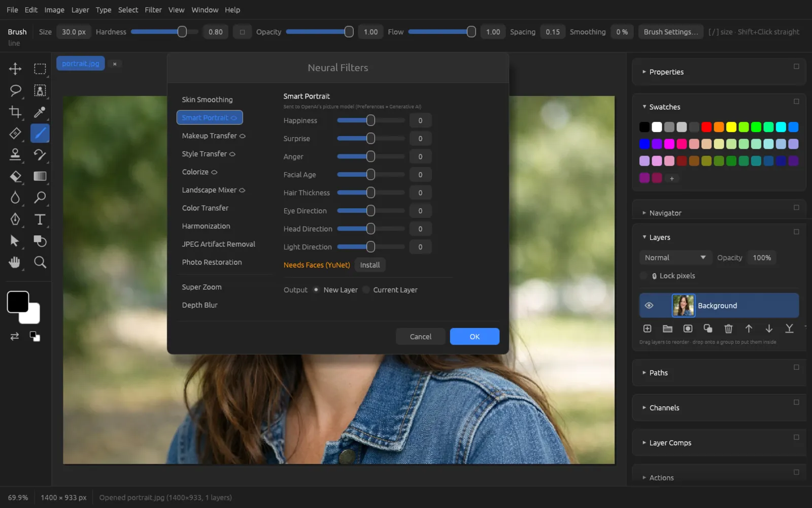
Task: Add a new layer in Layers panel
Action: point(647,329)
